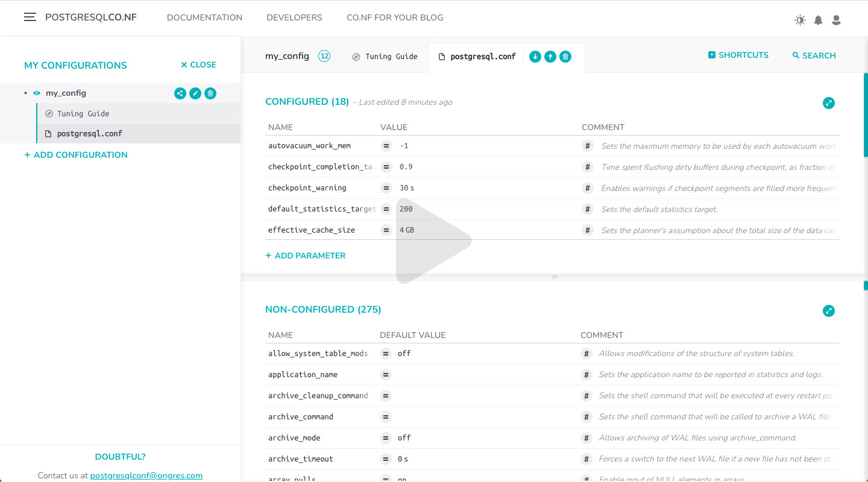Toggle visibility of my_config with the eye icon
Viewport: 868px width, 482px height.
[36, 93]
